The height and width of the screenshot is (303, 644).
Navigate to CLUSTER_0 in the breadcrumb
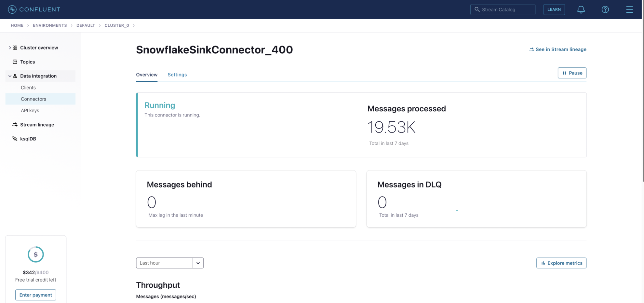117,25
